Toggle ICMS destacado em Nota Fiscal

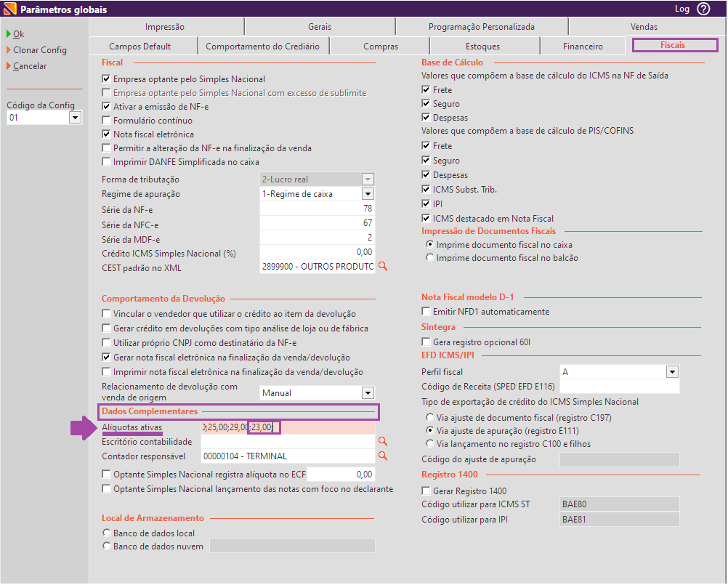[426, 218]
